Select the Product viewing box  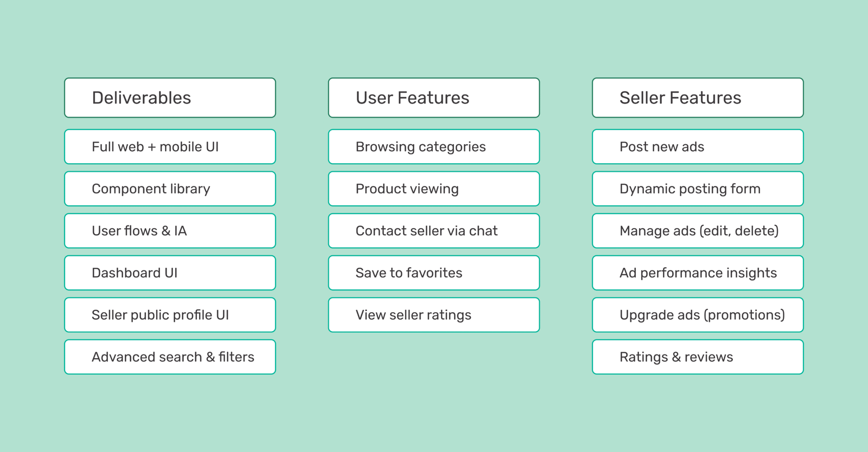point(433,189)
